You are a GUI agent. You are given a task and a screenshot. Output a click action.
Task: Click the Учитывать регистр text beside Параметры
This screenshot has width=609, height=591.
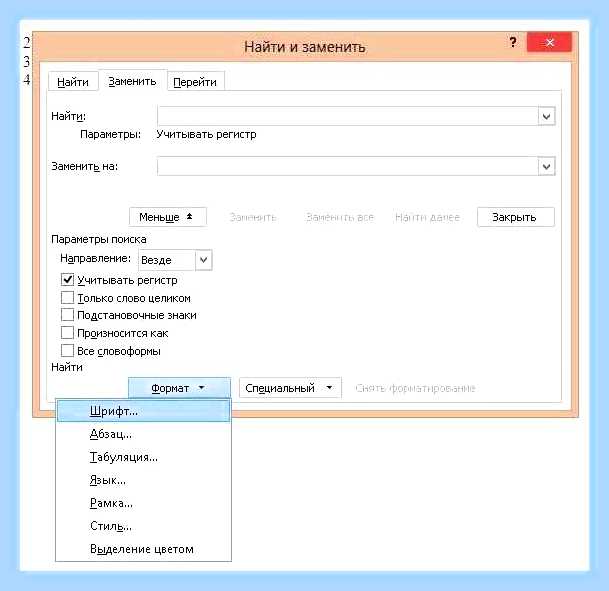click(206, 134)
